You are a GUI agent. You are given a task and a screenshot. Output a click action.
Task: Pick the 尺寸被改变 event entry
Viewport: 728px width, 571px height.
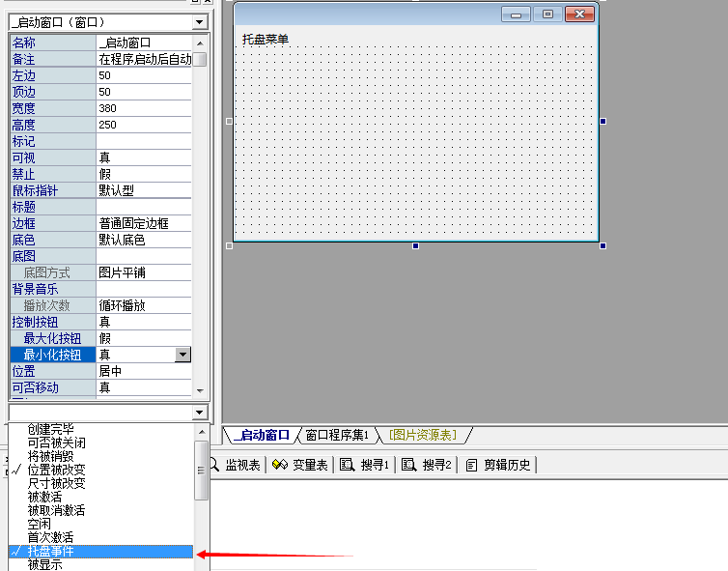[100, 483]
